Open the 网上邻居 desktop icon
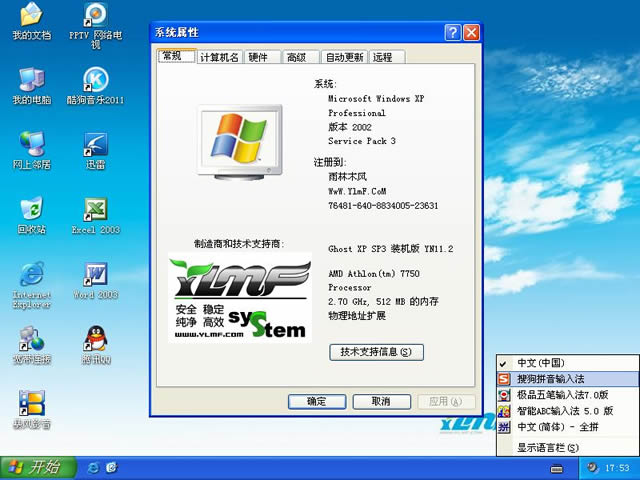640x480 pixels. click(31, 150)
